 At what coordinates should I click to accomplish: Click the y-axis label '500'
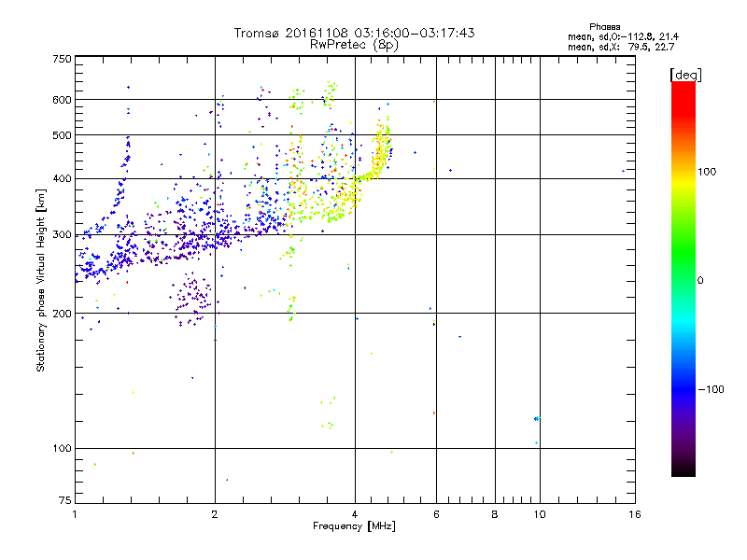click(x=62, y=135)
